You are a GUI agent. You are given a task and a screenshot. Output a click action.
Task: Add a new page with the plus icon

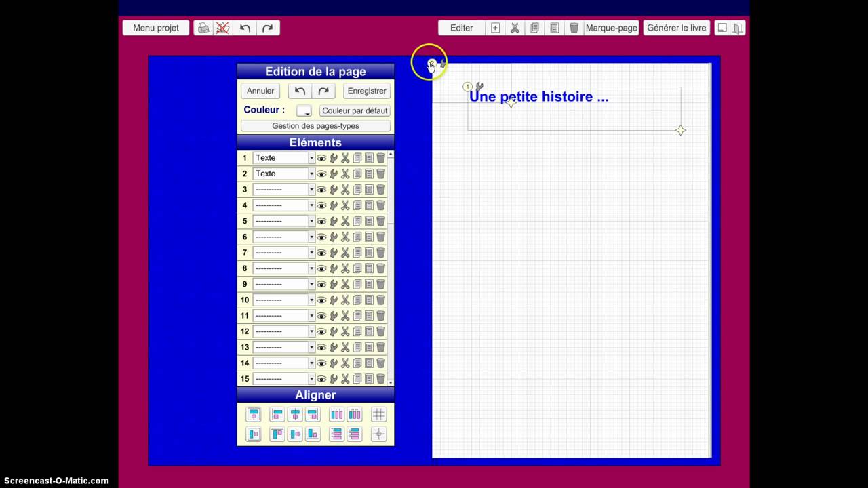pyautogui.click(x=495, y=28)
